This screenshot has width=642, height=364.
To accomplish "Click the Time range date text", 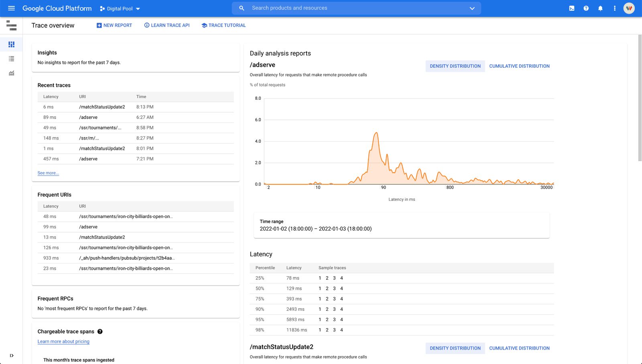I will tap(316, 229).
